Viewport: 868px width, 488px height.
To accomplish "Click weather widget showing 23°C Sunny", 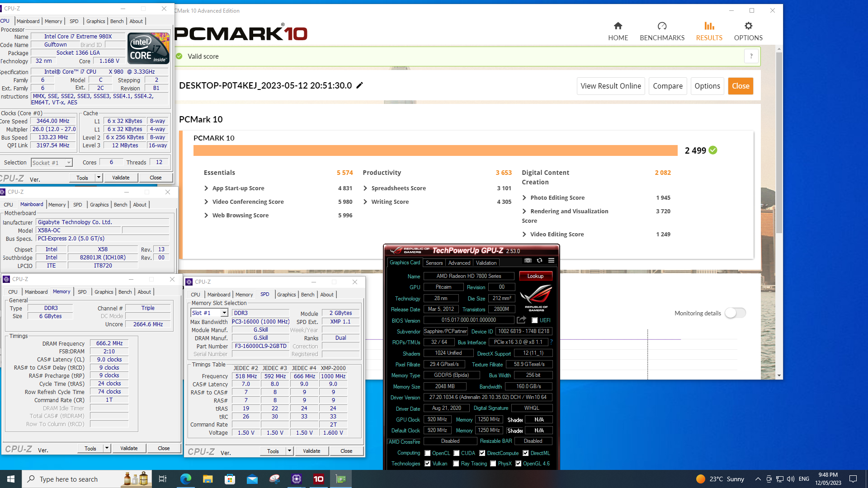I will tap(721, 479).
